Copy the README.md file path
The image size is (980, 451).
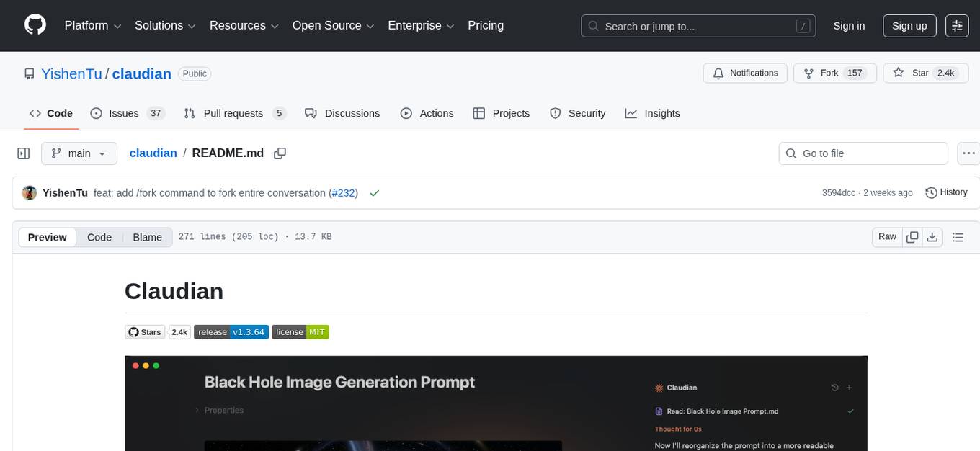(280, 153)
